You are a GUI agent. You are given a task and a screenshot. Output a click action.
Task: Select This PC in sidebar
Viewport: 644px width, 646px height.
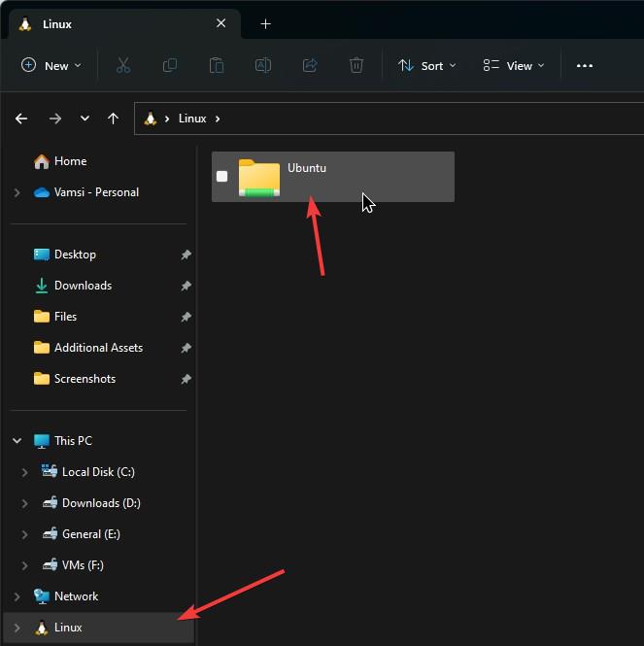click(x=73, y=441)
